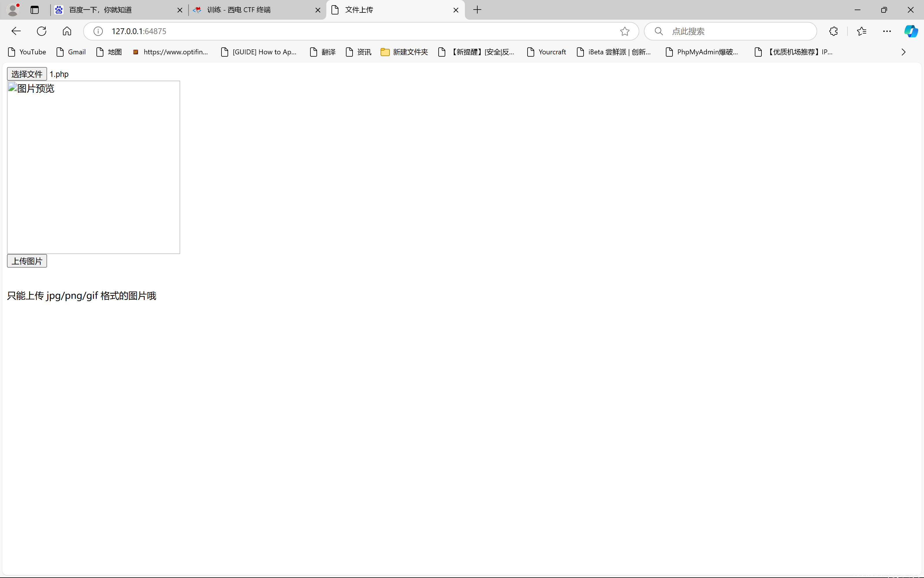Open a new tab with plus button
The image size is (924, 578).
click(x=477, y=10)
